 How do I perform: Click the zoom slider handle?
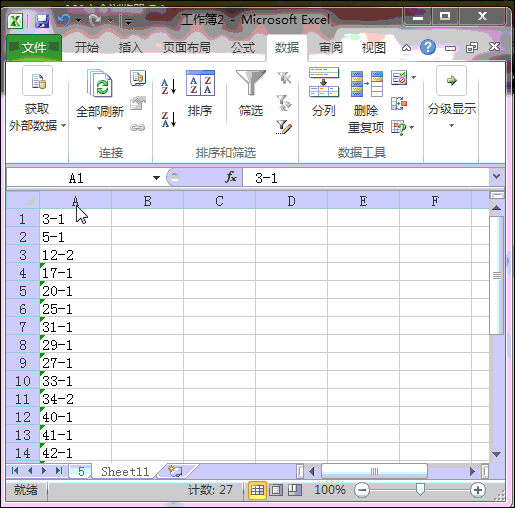pyautogui.click(x=421, y=489)
